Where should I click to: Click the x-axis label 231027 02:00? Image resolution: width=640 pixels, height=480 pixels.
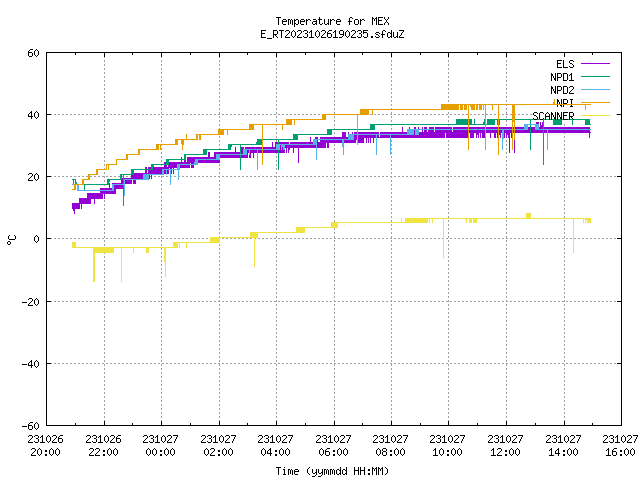pyautogui.click(x=218, y=446)
